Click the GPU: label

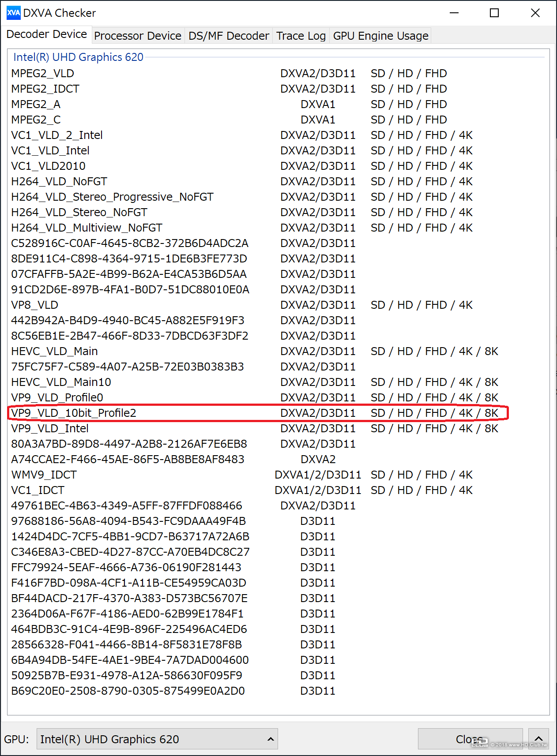(16, 739)
